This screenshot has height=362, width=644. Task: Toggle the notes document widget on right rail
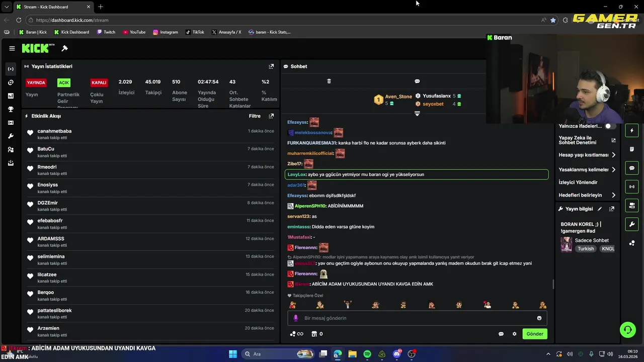[632, 149]
